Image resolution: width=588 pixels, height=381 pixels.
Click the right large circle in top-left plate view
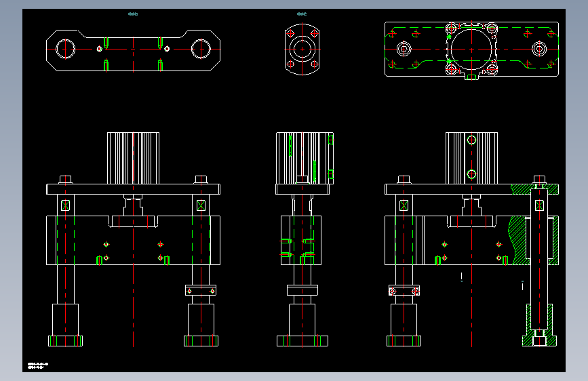click(x=201, y=49)
